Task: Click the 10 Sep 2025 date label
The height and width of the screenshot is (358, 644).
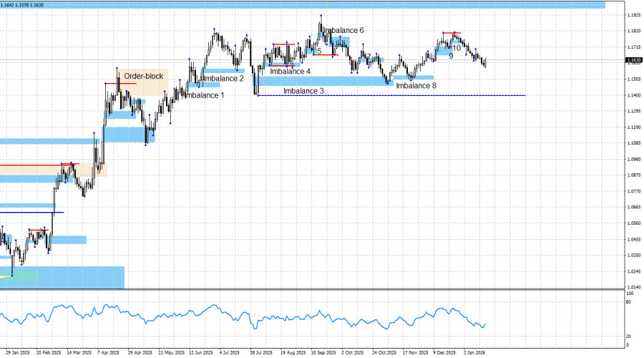Action: point(323,353)
